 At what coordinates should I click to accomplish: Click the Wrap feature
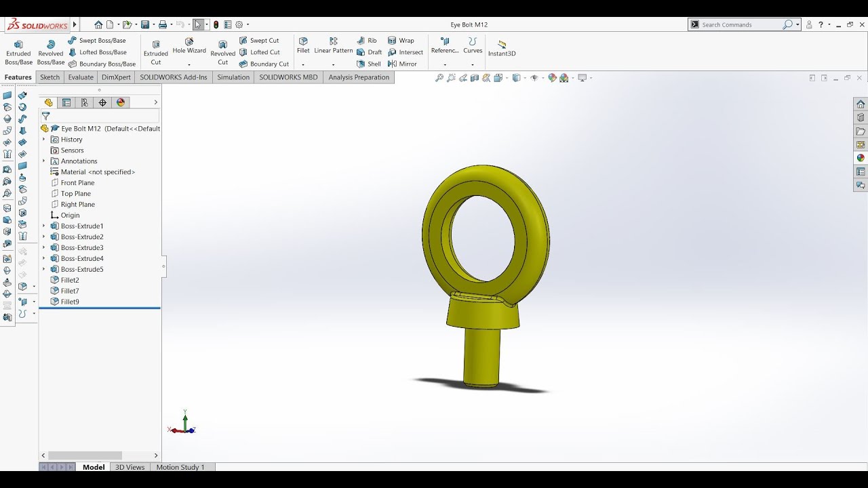click(x=401, y=41)
